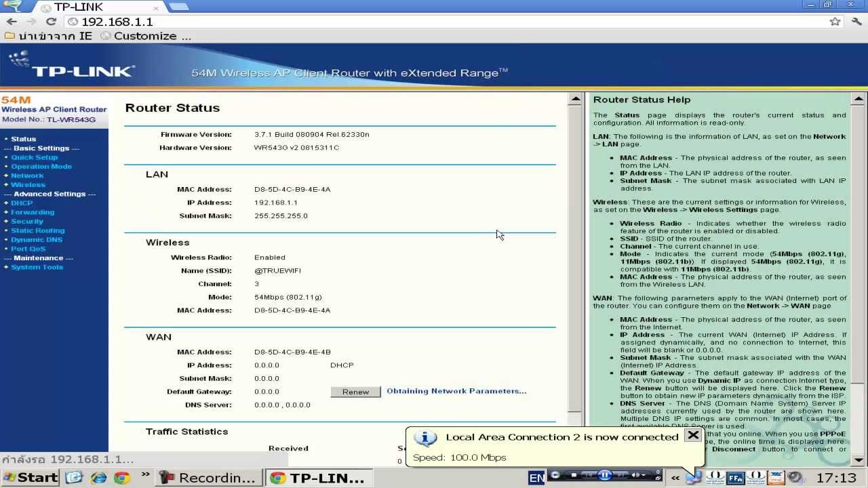The image size is (868, 488).
Task: Open Port QoS in the sidebar
Action: (28, 249)
